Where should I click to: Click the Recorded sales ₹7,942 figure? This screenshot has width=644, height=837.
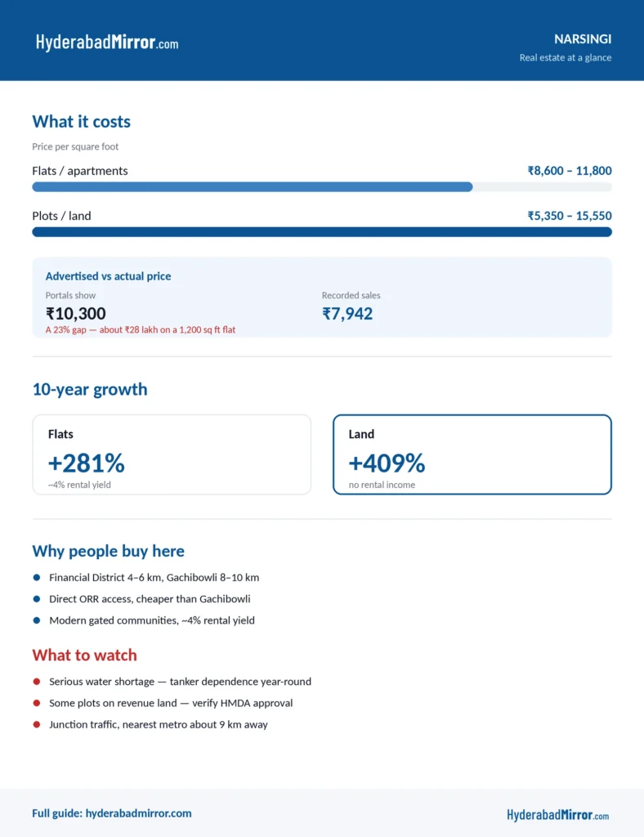point(347,313)
